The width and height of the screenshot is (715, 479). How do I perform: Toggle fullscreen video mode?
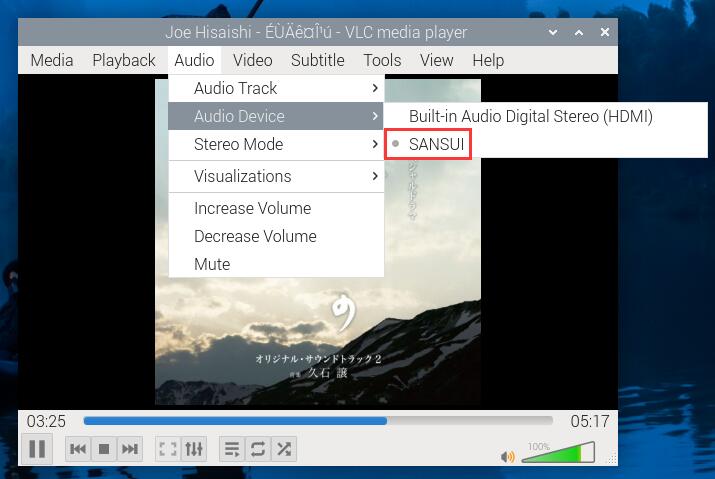[169, 450]
